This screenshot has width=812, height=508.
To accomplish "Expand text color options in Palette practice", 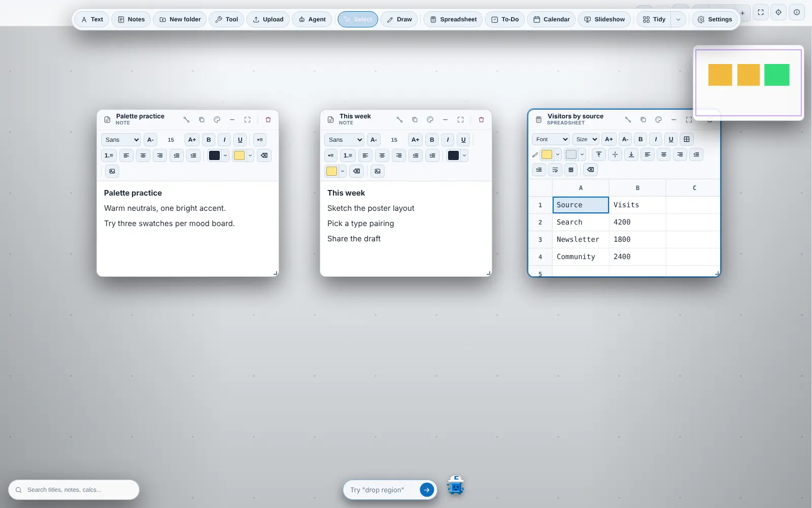I will pyautogui.click(x=225, y=155).
